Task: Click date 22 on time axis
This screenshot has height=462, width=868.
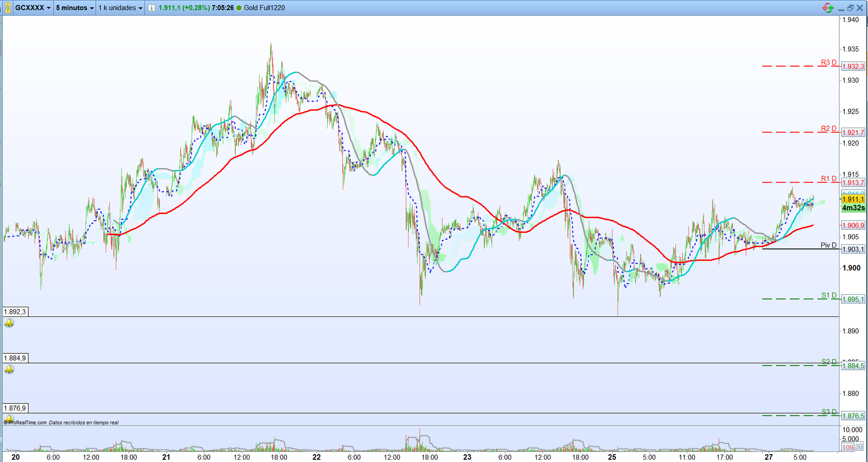Action: pos(317,457)
